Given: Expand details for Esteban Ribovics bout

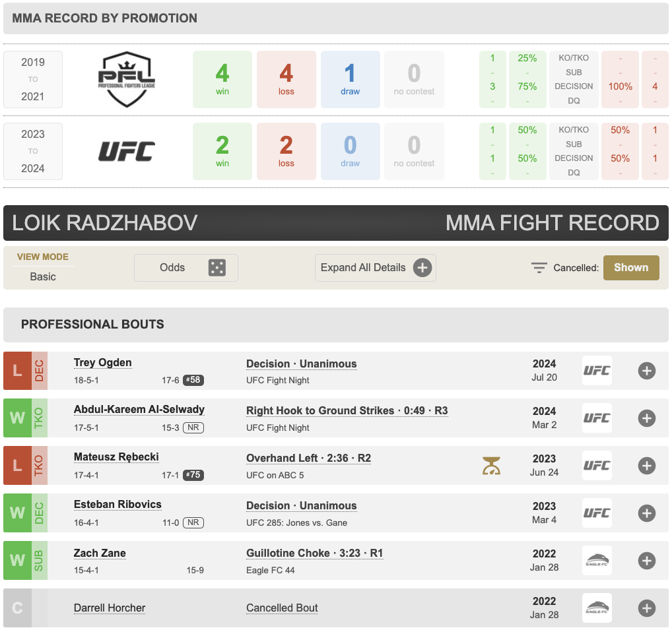Looking at the screenshot, I should click(x=646, y=513).
